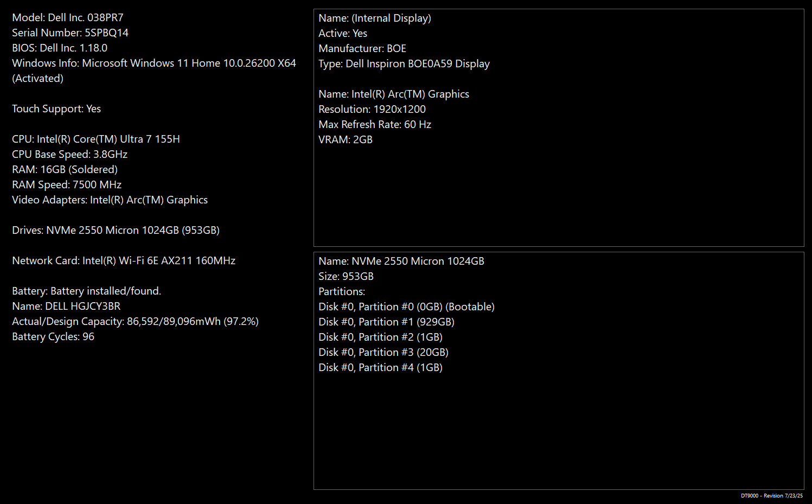Image resolution: width=812 pixels, height=504 pixels.
Task: Click the Max Refresh Rate: 60 Hz line
Action: 375,124
